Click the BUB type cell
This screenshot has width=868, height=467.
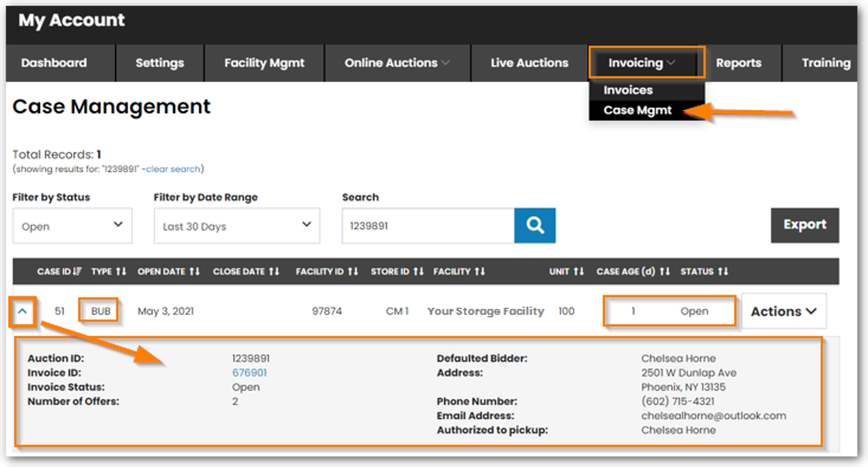101,311
